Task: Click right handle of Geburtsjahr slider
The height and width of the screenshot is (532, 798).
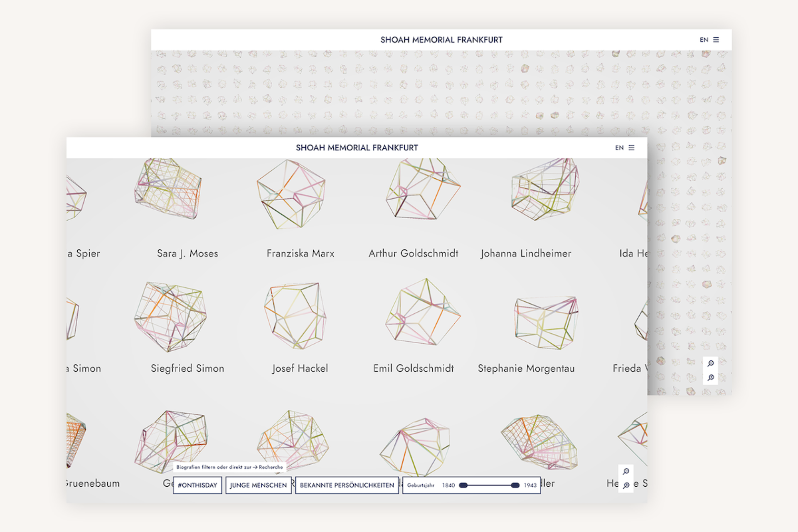Action: (515, 485)
